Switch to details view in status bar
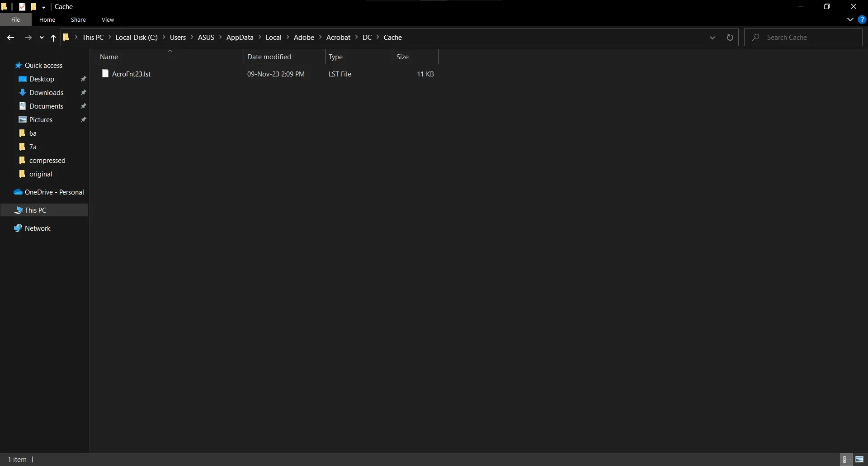The height and width of the screenshot is (466, 868). [846, 459]
